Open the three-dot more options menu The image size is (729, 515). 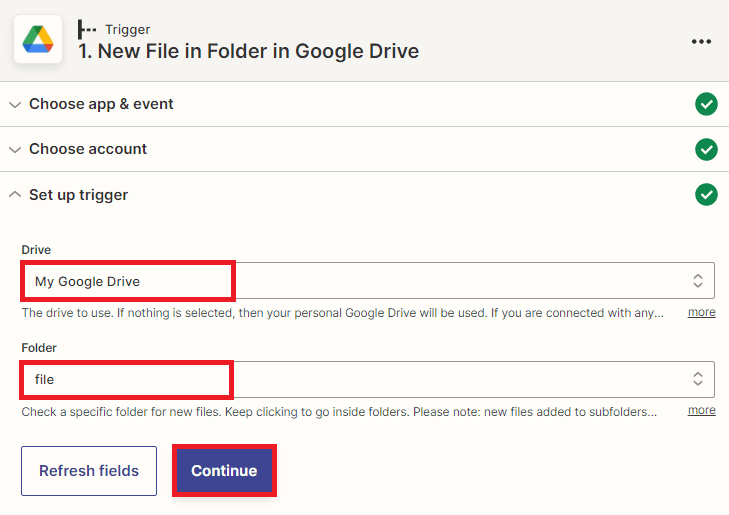[x=701, y=41]
